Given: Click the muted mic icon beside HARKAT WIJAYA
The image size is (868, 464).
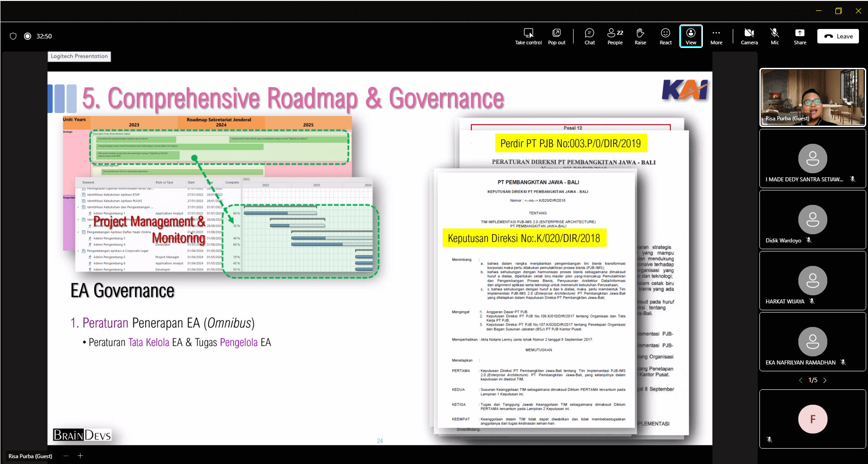Looking at the screenshot, I should tap(812, 301).
